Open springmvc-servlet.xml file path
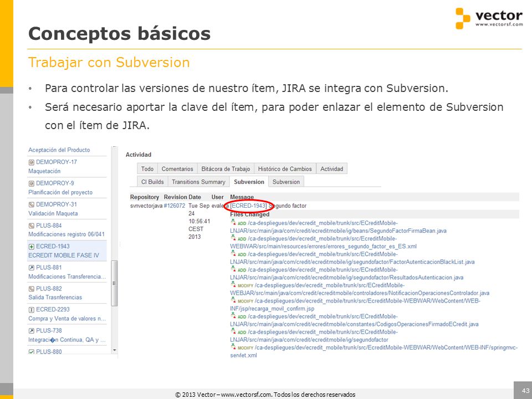This screenshot has width=532, height=399. point(374,351)
